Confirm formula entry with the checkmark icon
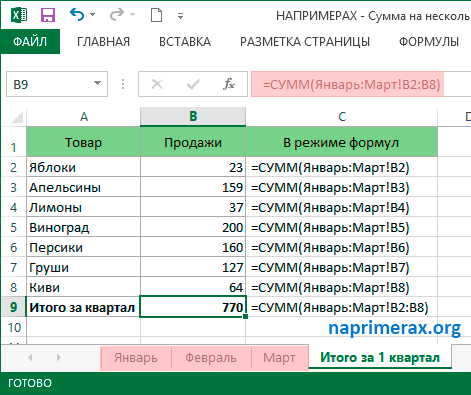This screenshot has width=471, height=395. click(193, 84)
